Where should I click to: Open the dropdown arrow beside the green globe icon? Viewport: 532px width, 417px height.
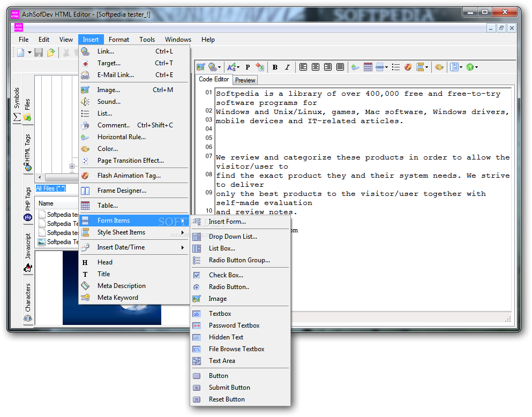coord(477,67)
